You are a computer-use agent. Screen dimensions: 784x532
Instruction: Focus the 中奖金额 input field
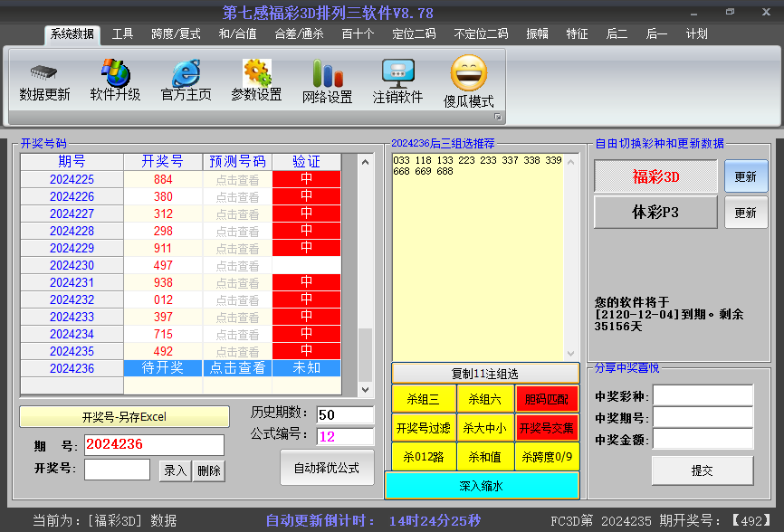(703, 439)
